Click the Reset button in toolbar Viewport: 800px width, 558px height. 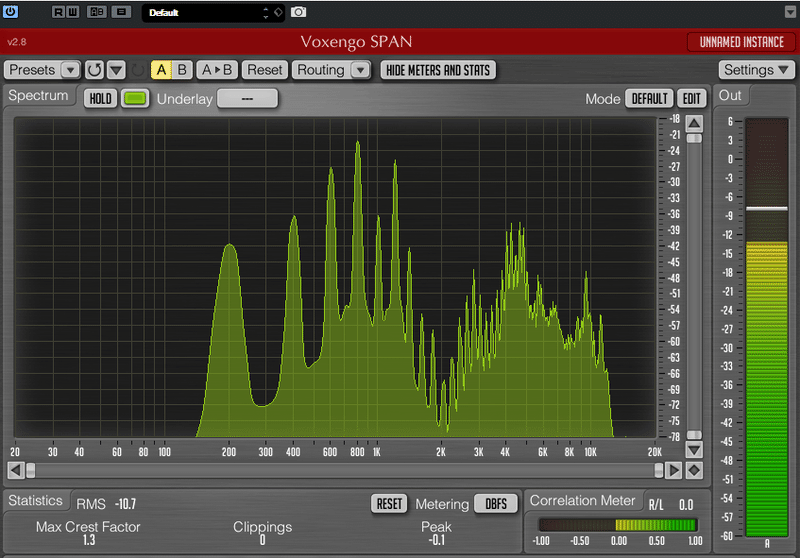tap(264, 70)
